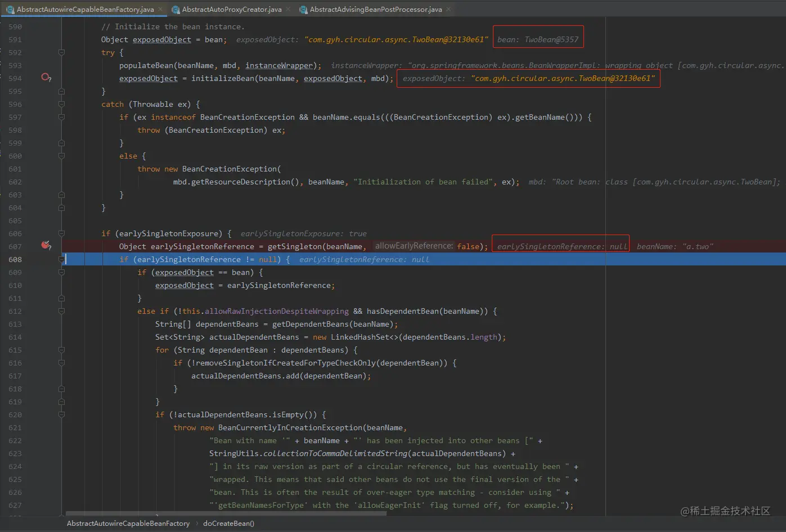Click the getSingleton method call on line 607

[x=295, y=246]
